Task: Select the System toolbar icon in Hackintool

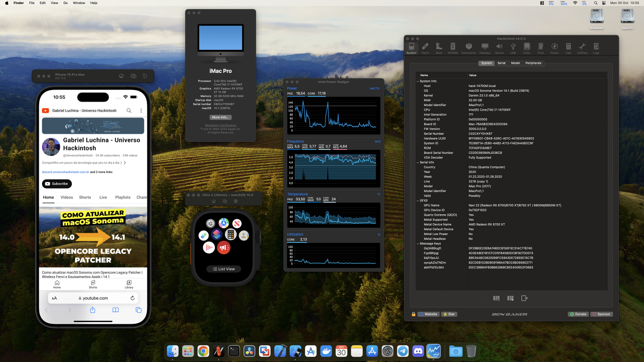Action: [412, 48]
